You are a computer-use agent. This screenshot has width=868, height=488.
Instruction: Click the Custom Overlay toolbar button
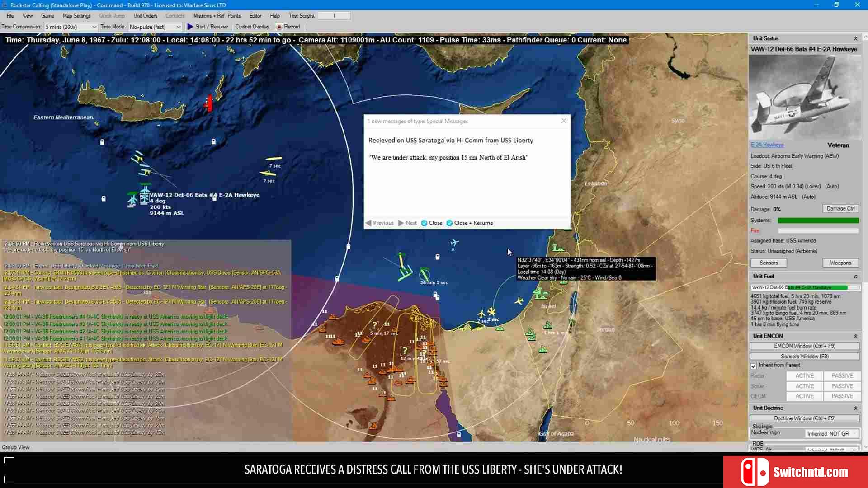[x=252, y=27]
